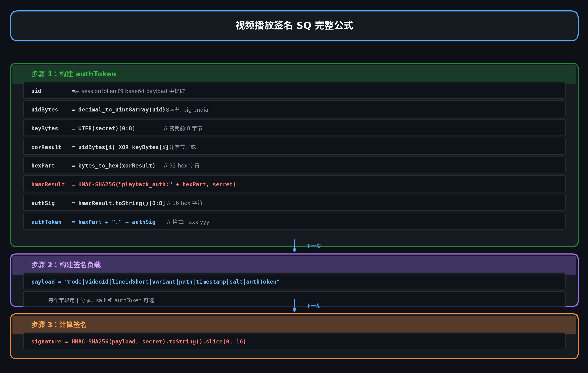Screen dimensions: 588x373
Task: Click the UTF8(secret)[0:8] expression
Action: point(107,128)
